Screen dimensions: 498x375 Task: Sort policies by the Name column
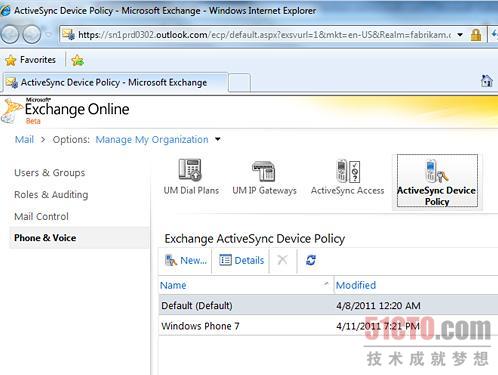point(173,285)
